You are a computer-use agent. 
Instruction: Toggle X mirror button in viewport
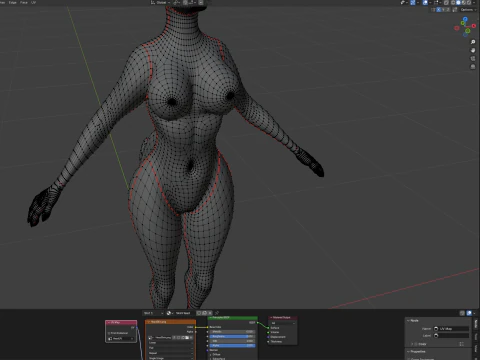coord(439,10)
